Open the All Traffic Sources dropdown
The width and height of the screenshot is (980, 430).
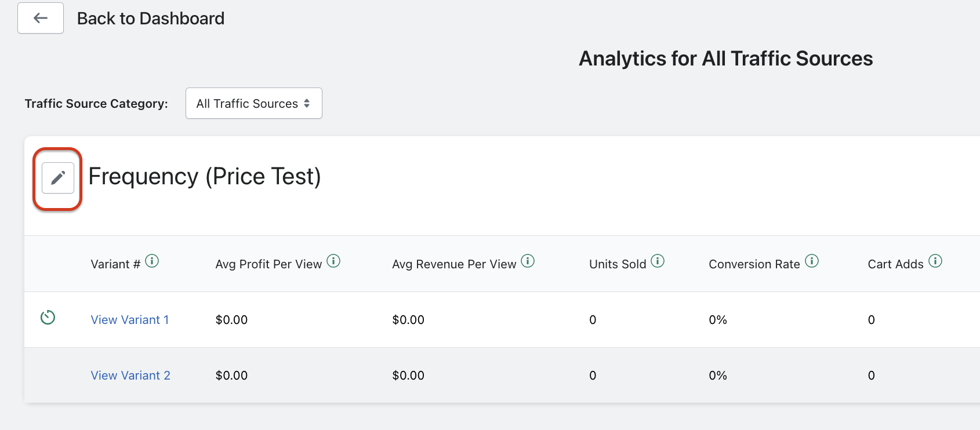click(253, 103)
